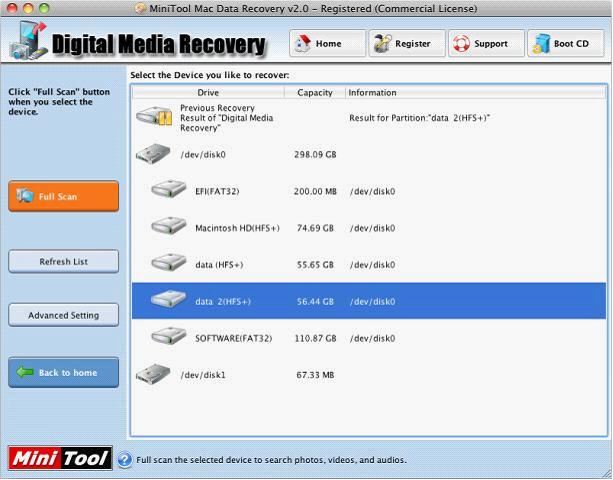The height and width of the screenshot is (480, 613).
Task: Select the "EFI(FAT32)" partition name
Action: tap(217, 191)
